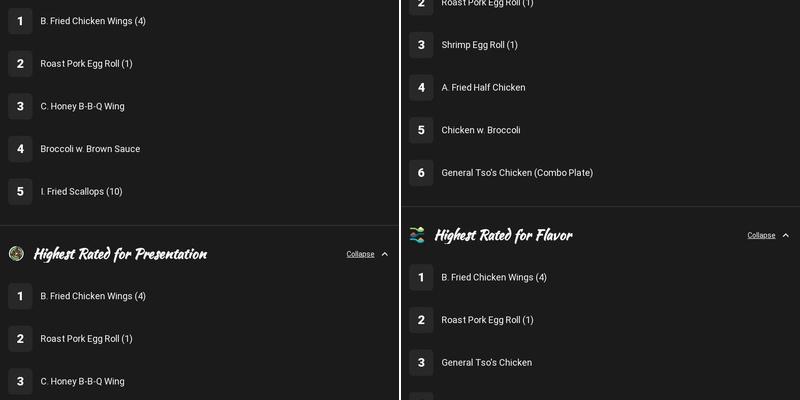Click rank badge 5 beside Chicken w. Broccoli
This screenshot has width=800, height=400.
pos(421,130)
